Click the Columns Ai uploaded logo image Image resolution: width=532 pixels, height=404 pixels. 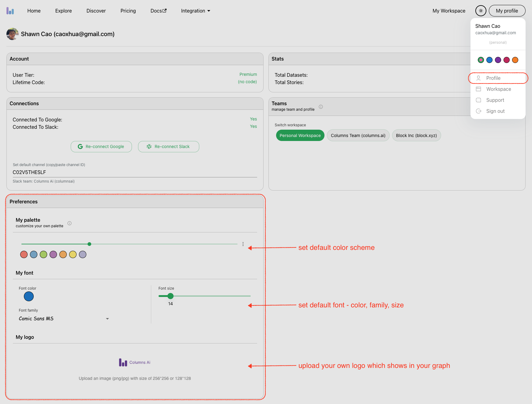click(x=135, y=362)
